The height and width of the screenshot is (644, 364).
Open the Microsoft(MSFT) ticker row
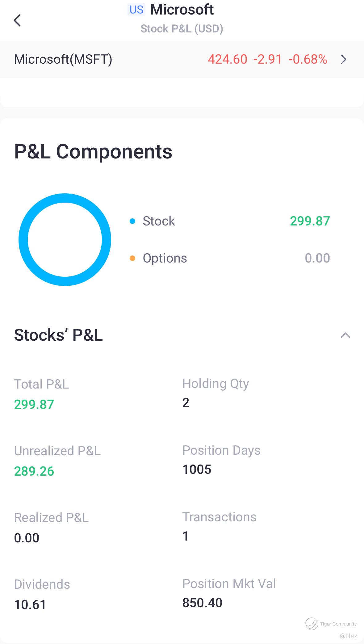pos(63,59)
